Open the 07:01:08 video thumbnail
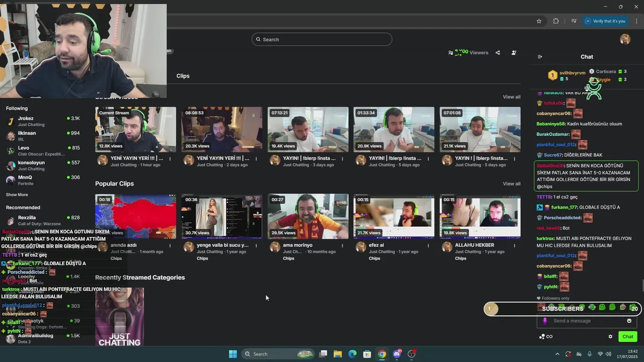 point(480,129)
